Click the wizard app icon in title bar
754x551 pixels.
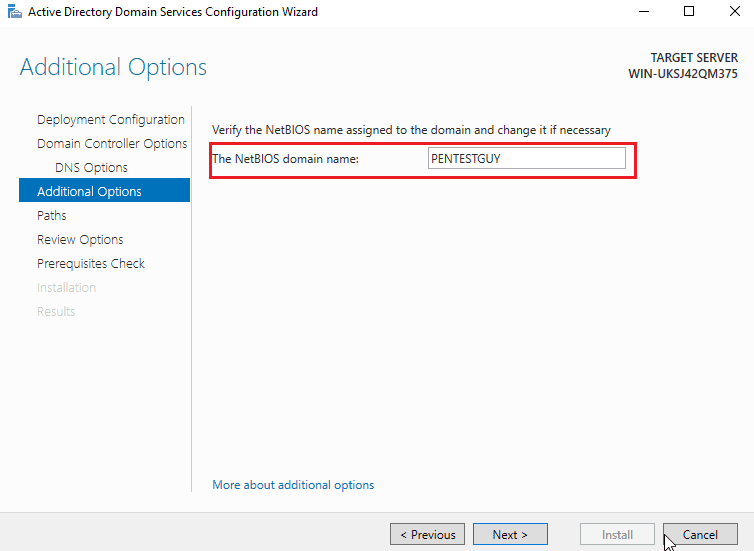coord(15,12)
